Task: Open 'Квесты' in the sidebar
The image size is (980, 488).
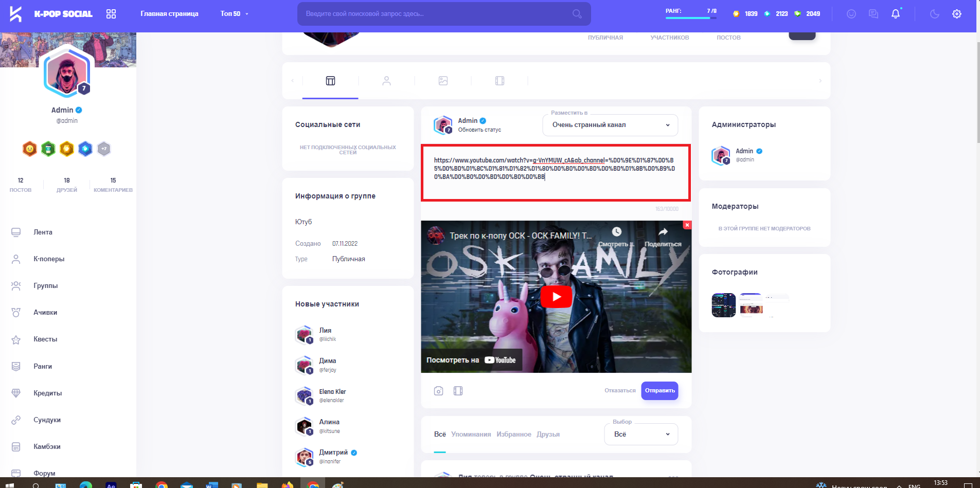Action: click(45, 339)
